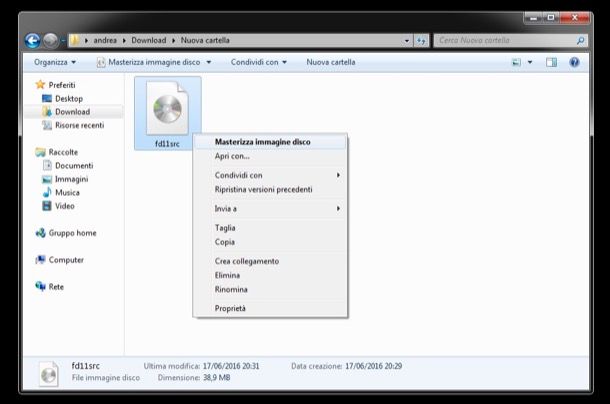
Task: Click the Nuova cartella toolbar button
Action: click(x=330, y=62)
